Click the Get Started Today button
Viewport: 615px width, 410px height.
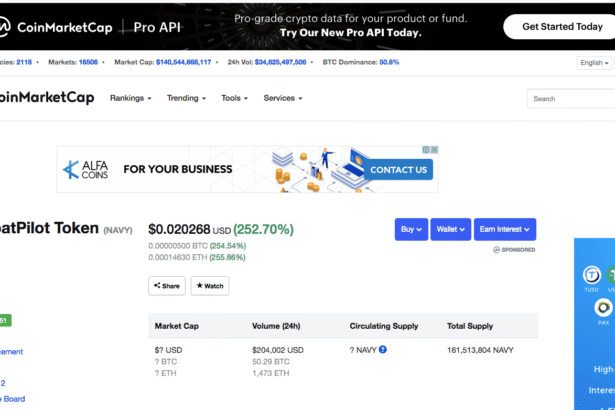click(561, 27)
